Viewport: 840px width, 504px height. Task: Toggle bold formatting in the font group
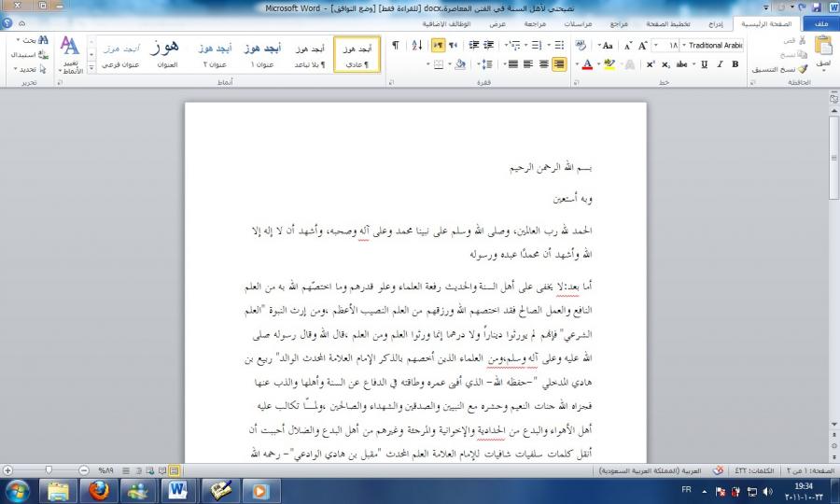735,64
